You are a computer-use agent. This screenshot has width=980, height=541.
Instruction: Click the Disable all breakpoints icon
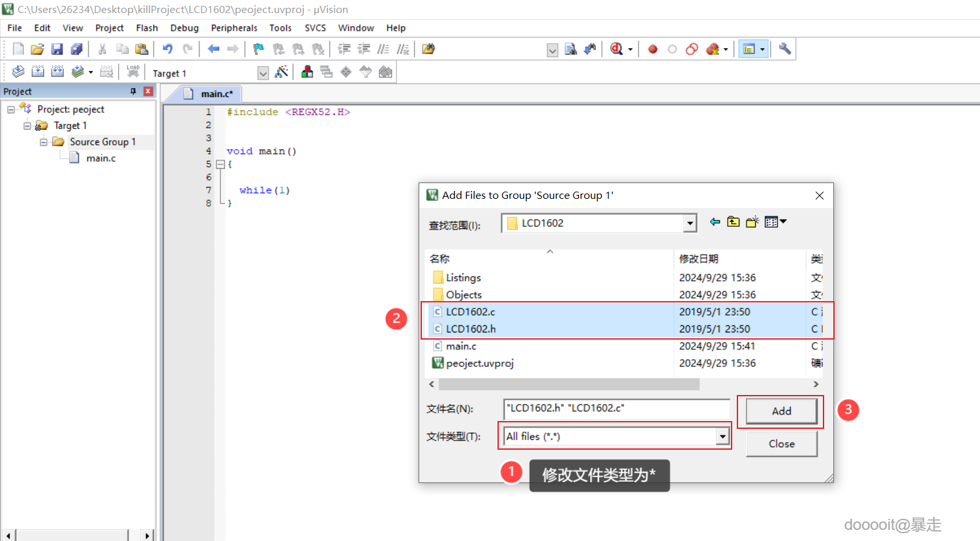coord(692,49)
